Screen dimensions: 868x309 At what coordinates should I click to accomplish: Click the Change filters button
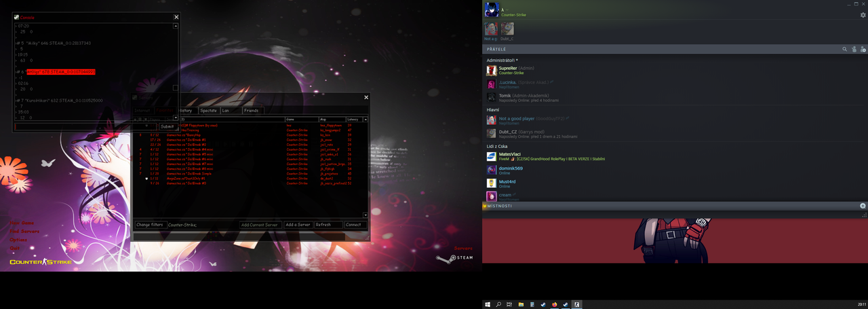click(x=150, y=225)
